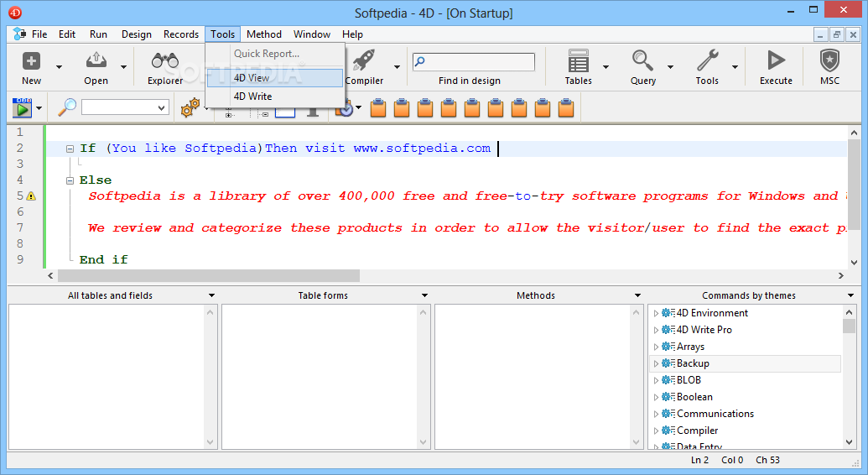Screen dimensions: 868x475
Task: Open the Help menu
Action: point(352,34)
